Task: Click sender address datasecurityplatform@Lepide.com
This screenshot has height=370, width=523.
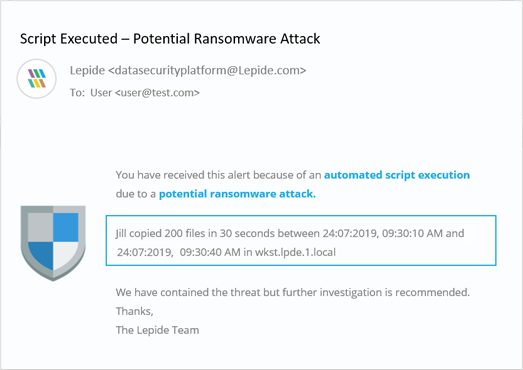Action: (207, 70)
